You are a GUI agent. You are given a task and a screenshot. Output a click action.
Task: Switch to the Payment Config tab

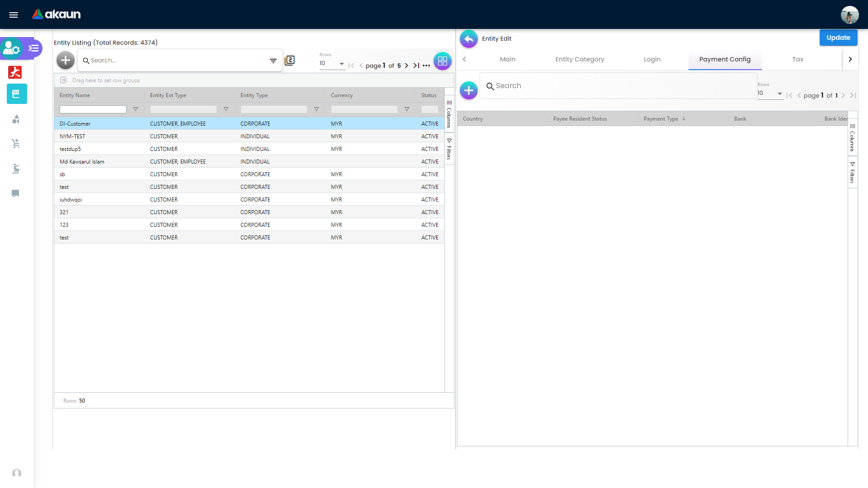pos(724,59)
